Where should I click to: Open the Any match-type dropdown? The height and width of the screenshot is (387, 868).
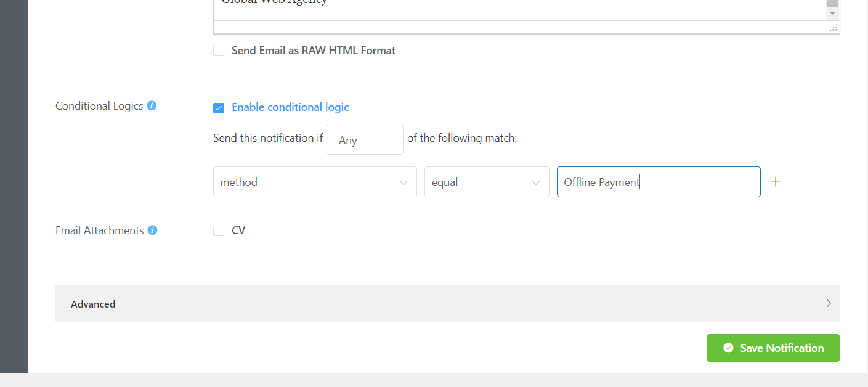365,139
